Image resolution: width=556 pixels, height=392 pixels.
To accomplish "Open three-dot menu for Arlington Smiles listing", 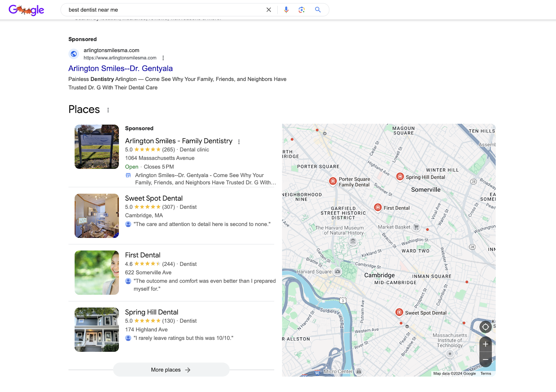I will point(239,142).
